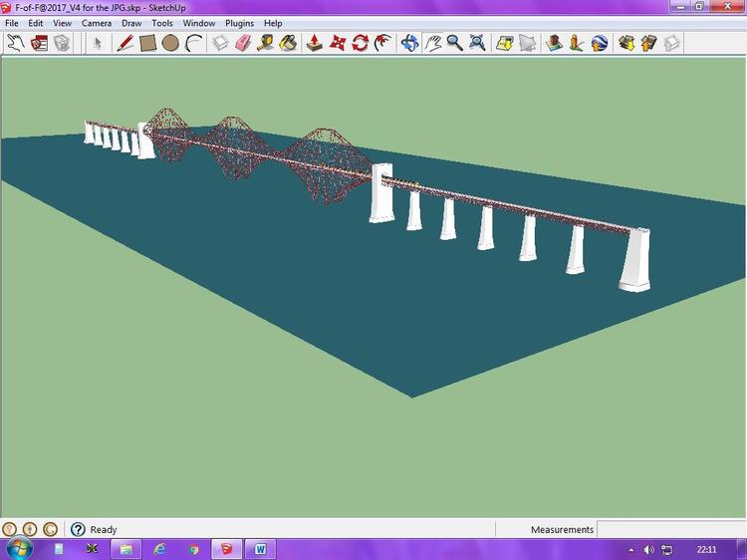747x560 pixels.
Task: Click the Measurements input box
Action: point(670,529)
